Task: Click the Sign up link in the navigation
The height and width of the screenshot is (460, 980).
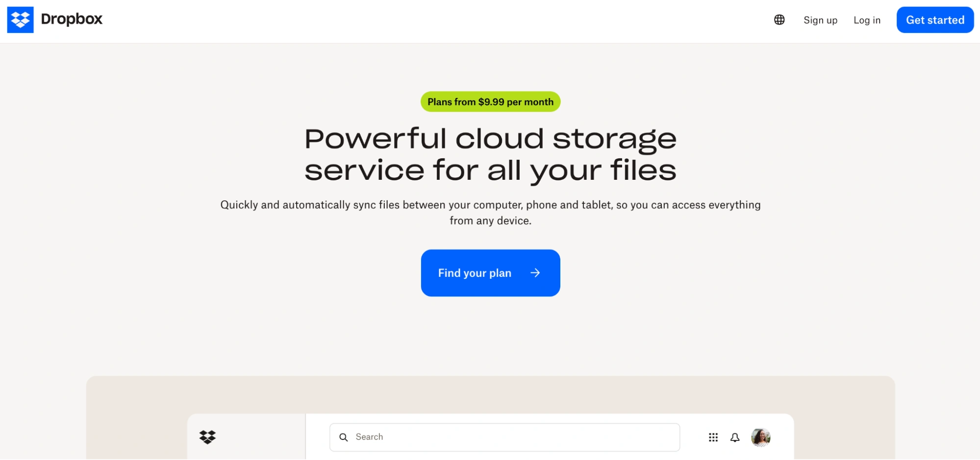Action: pos(820,20)
